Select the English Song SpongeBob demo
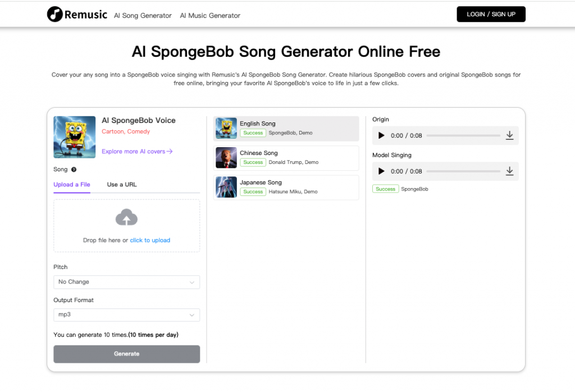Viewport: 575px width, 392px height. click(x=286, y=129)
